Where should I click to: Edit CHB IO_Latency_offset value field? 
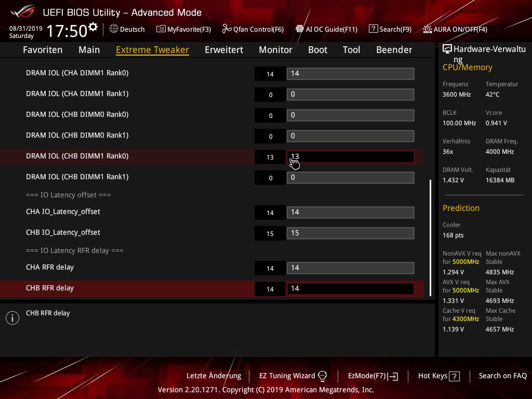pyautogui.click(x=351, y=233)
